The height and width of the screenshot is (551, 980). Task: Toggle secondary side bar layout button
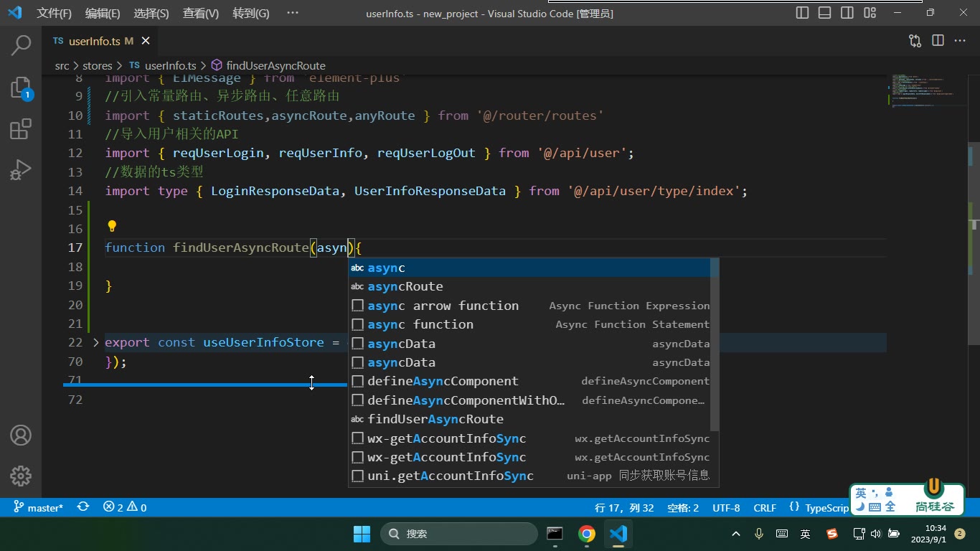[847, 13]
